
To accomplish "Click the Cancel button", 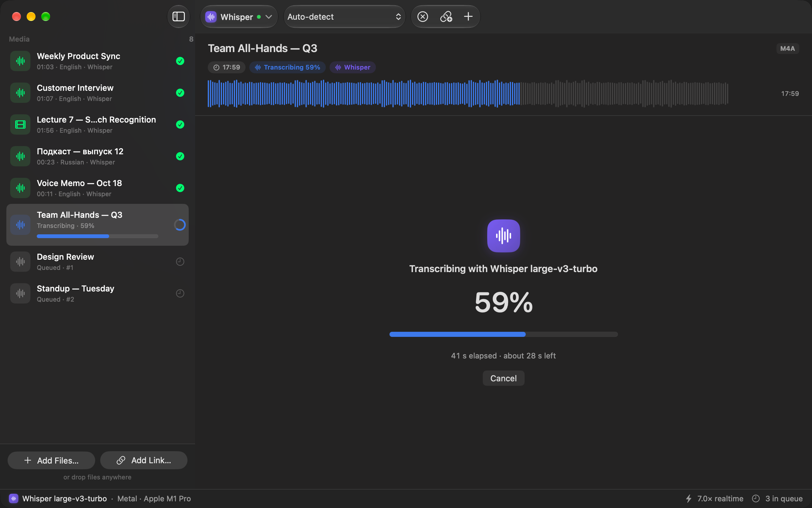I will tap(503, 378).
